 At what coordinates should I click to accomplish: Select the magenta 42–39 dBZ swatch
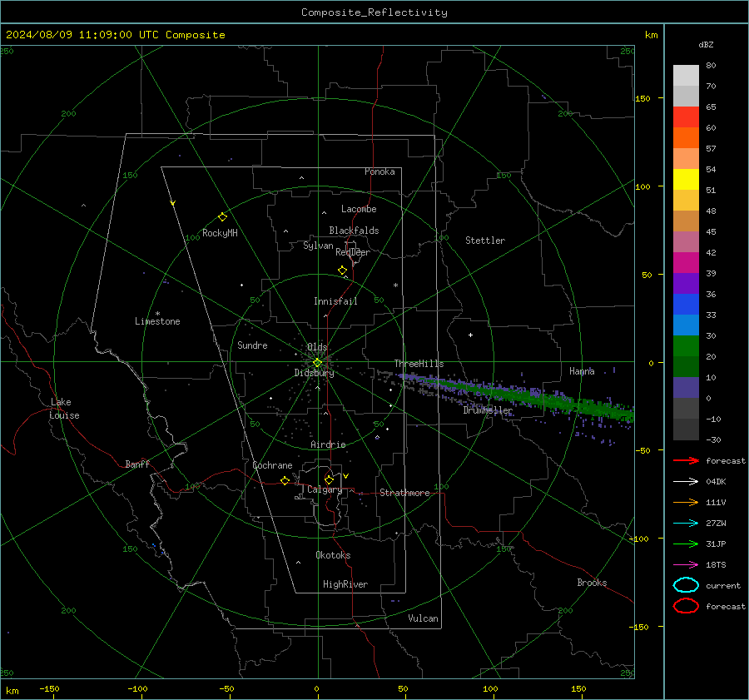[686, 262]
